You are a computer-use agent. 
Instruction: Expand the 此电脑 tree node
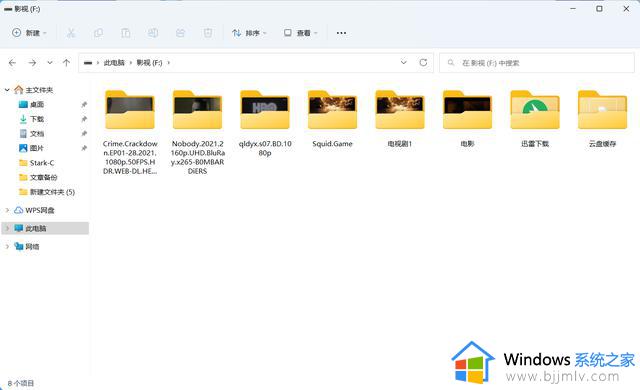(x=7, y=228)
